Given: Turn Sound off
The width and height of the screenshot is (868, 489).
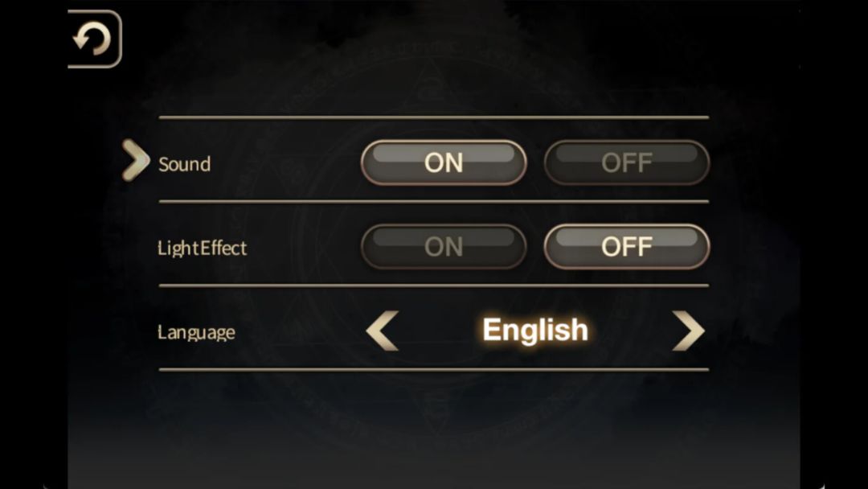Looking at the screenshot, I should [627, 163].
